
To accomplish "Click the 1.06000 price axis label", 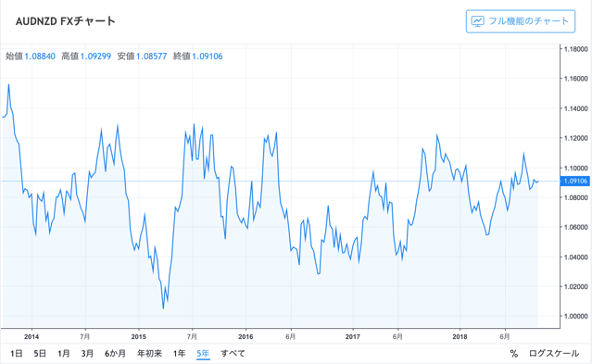I will pyautogui.click(x=575, y=227).
